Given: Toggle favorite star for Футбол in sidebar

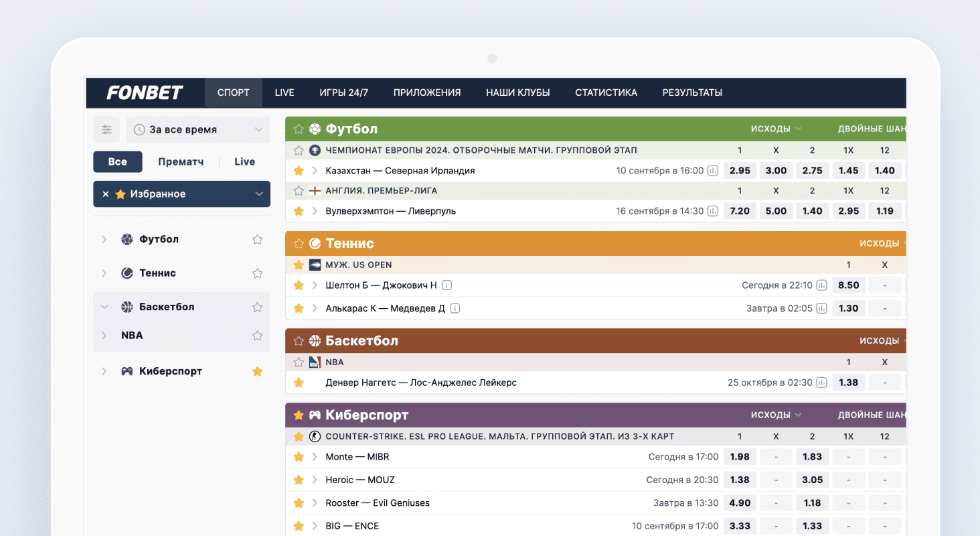Looking at the screenshot, I should click(x=257, y=239).
